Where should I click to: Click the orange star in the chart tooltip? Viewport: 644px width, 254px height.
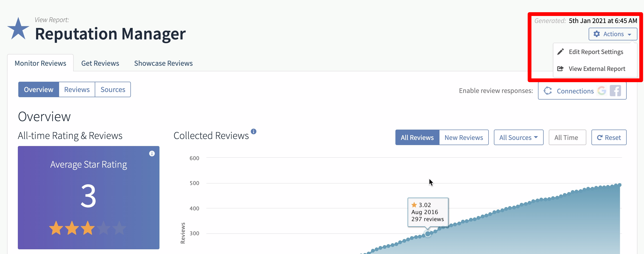pos(414,205)
